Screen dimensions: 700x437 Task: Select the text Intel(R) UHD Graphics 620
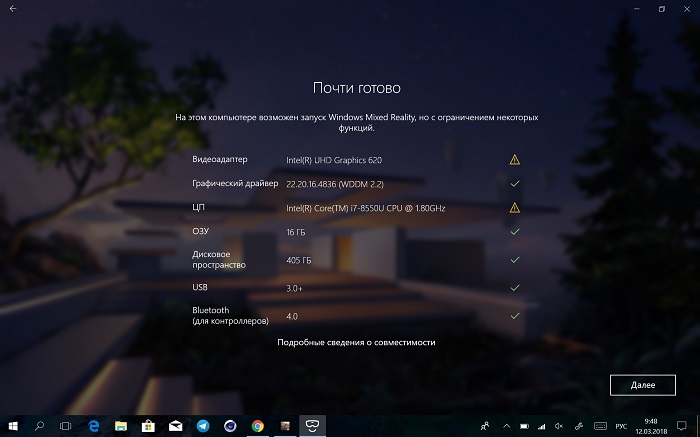coord(334,160)
